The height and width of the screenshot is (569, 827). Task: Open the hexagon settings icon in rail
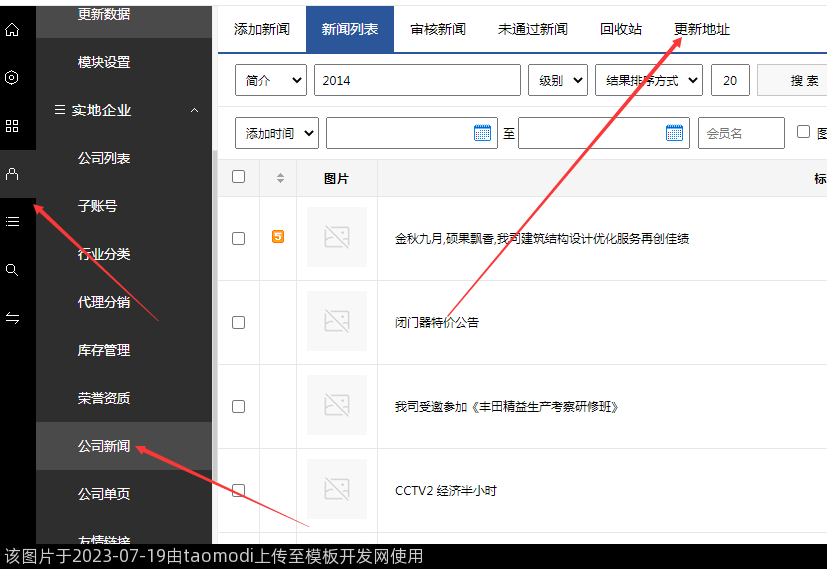tap(12, 77)
